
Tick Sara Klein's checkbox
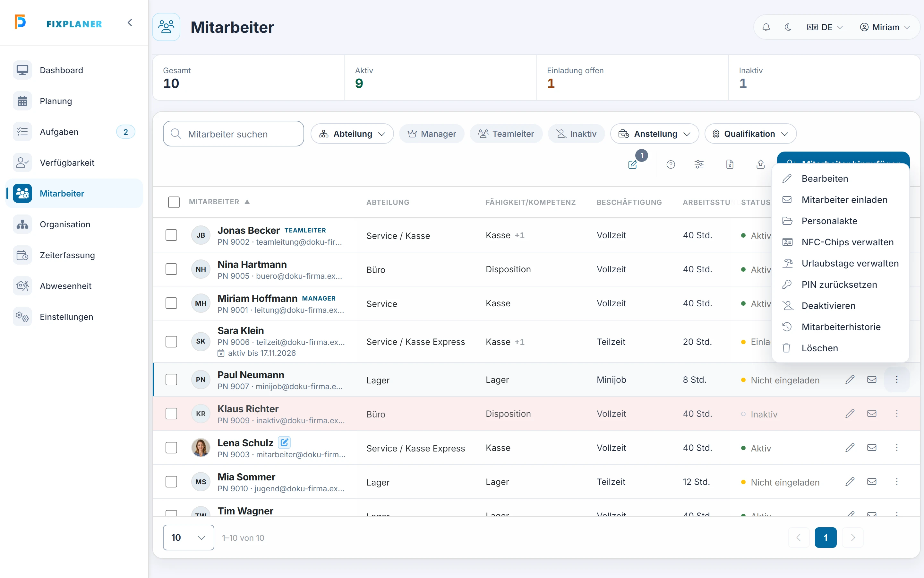[x=171, y=342]
